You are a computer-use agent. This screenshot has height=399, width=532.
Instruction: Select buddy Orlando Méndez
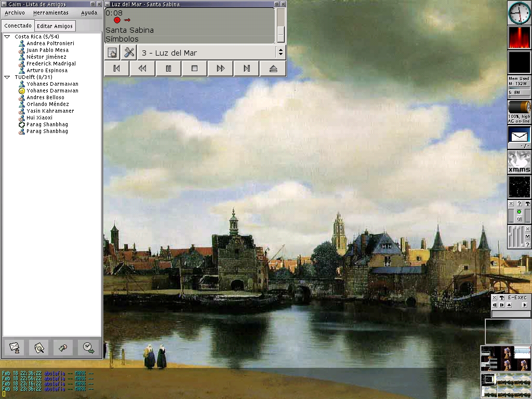click(48, 104)
